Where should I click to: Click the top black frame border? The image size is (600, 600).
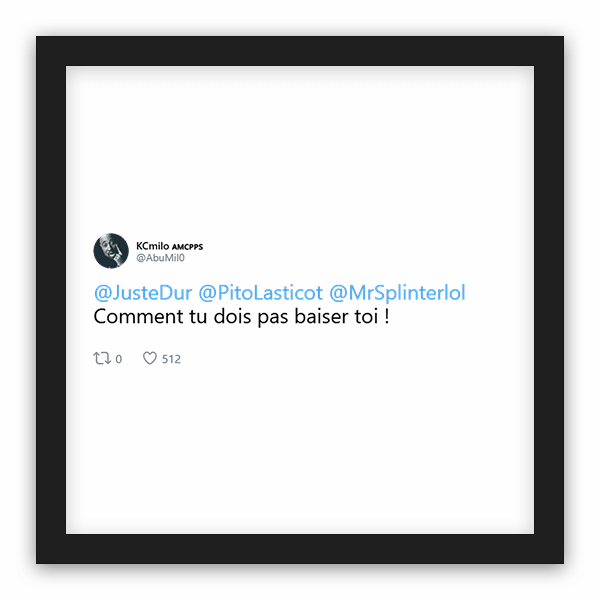(300, 51)
